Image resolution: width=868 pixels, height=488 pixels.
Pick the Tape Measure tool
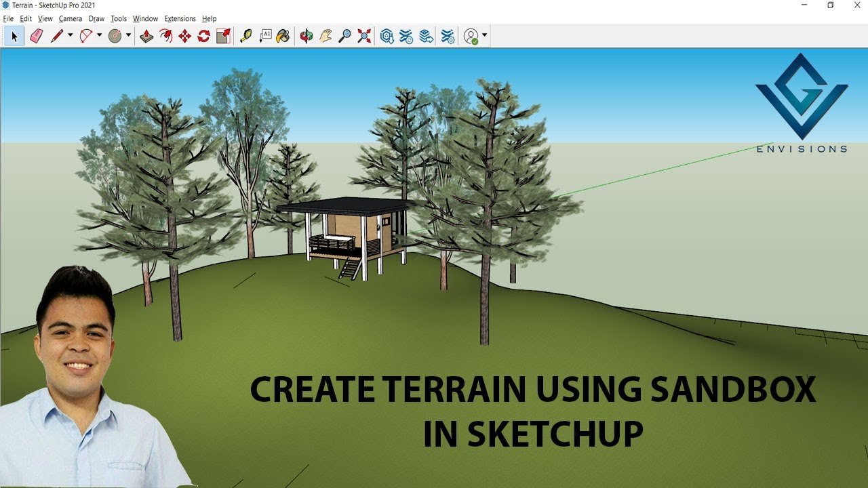[x=245, y=36]
